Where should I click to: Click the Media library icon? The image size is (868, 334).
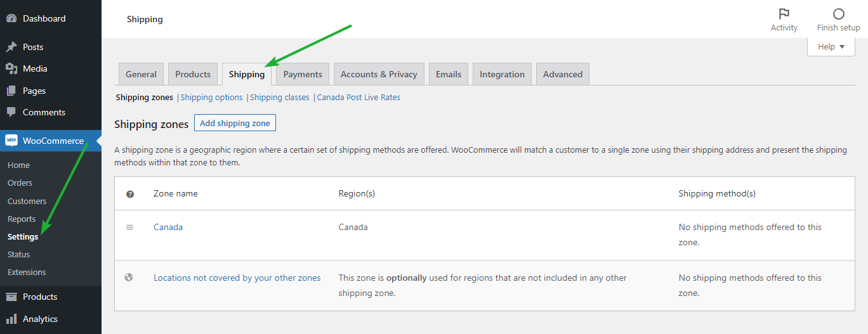click(x=11, y=68)
